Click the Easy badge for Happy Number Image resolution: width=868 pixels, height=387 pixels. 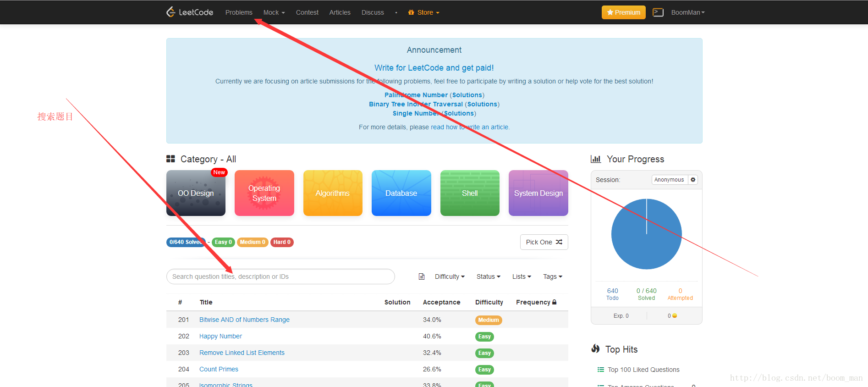[484, 337]
